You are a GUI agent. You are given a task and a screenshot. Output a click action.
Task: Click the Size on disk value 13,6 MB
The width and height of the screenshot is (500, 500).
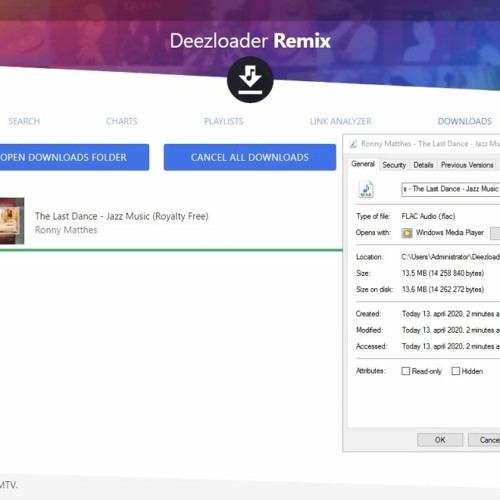tap(443, 289)
